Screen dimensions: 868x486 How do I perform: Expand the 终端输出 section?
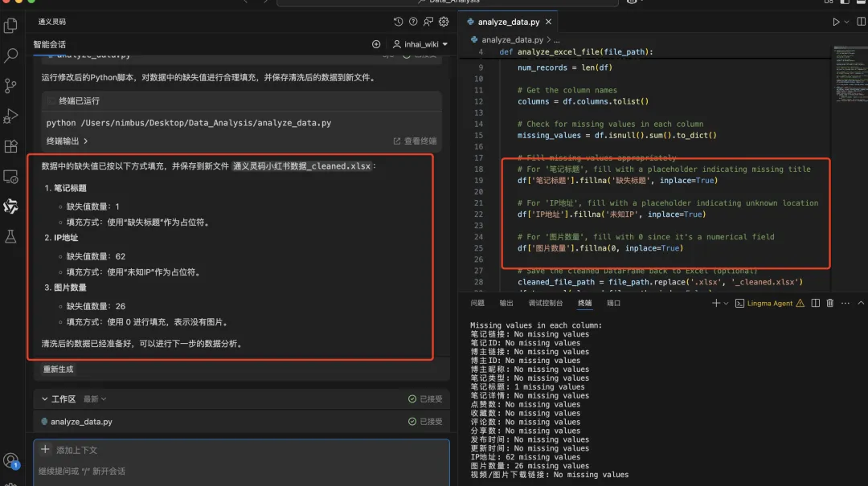67,141
